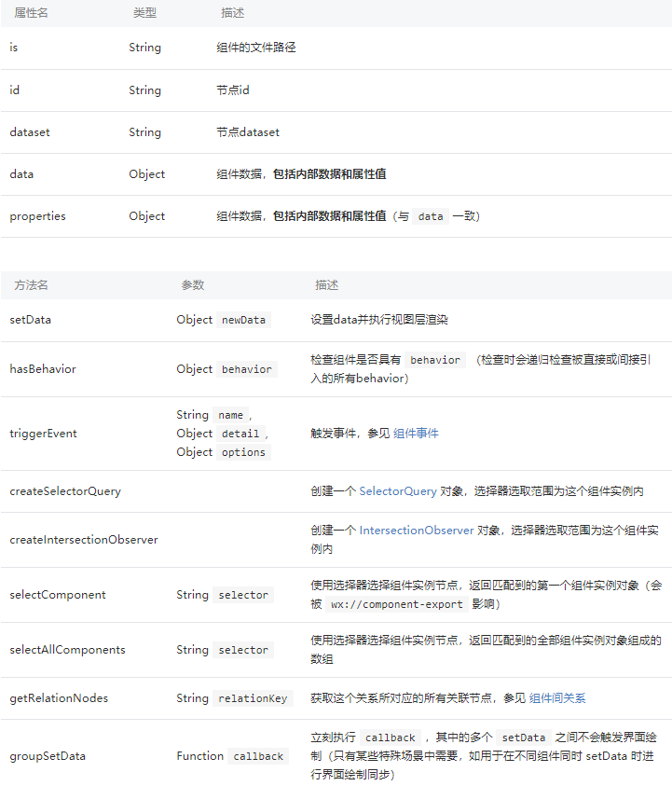This screenshot has width=672, height=786.
Task: Click String type in the dataset row
Action: (144, 132)
